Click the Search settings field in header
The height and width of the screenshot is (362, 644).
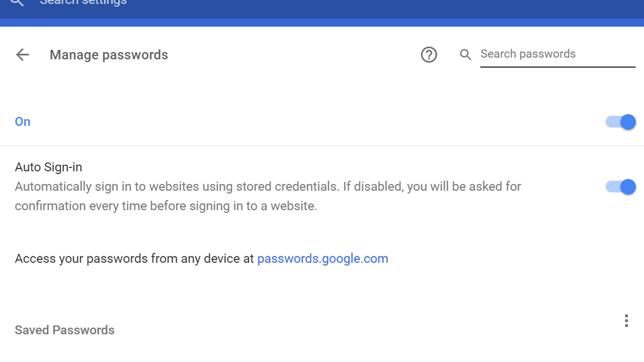click(83, 2)
